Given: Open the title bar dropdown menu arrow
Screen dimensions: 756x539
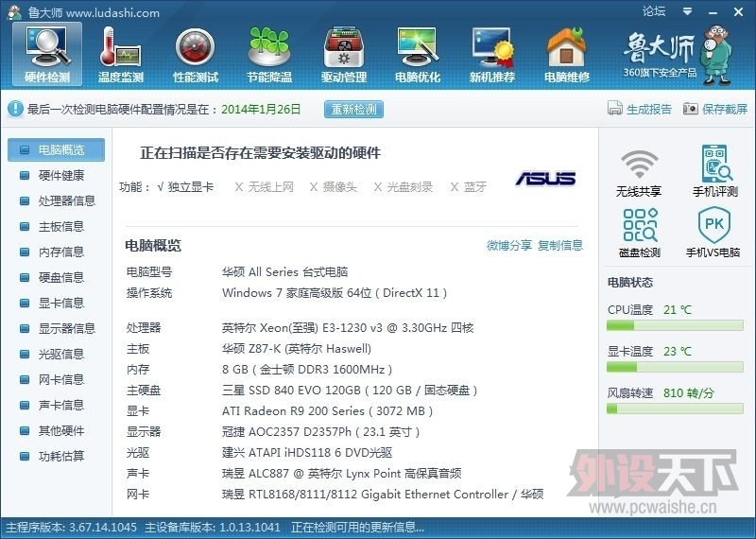Looking at the screenshot, I should (688, 11).
